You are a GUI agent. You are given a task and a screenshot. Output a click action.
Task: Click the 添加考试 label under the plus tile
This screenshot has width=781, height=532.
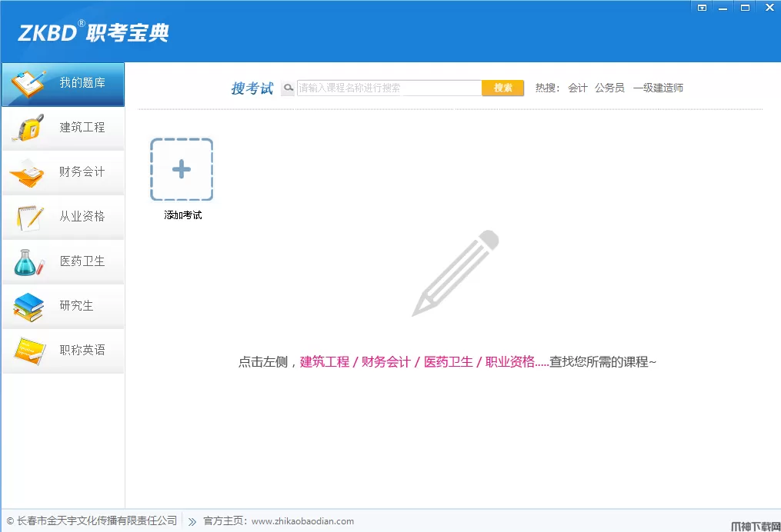click(x=183, y=216)
